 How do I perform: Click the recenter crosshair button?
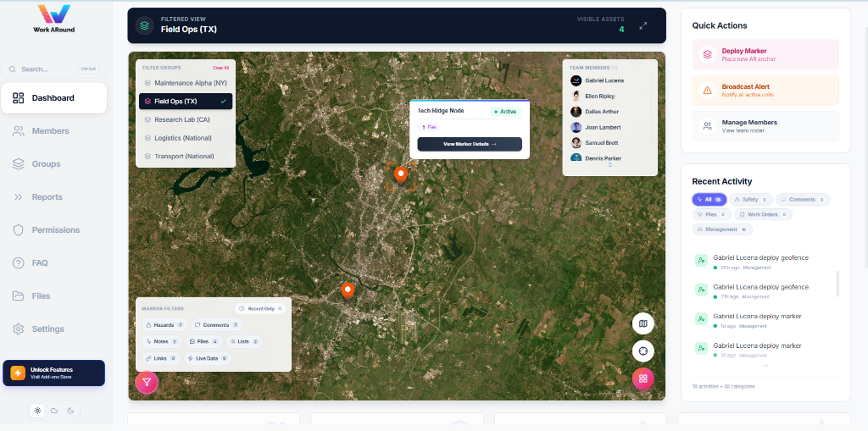[643, 351]
